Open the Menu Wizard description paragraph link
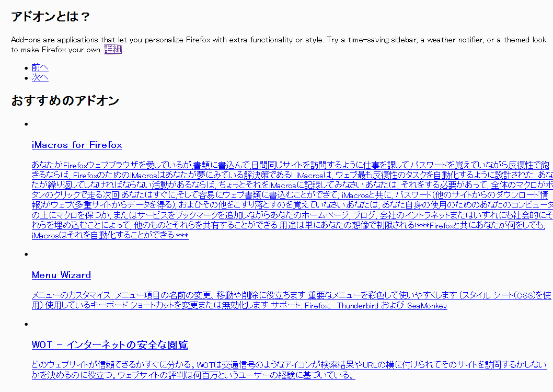Image resolution: width=553 pixels, height=392 pixels. 291,300
